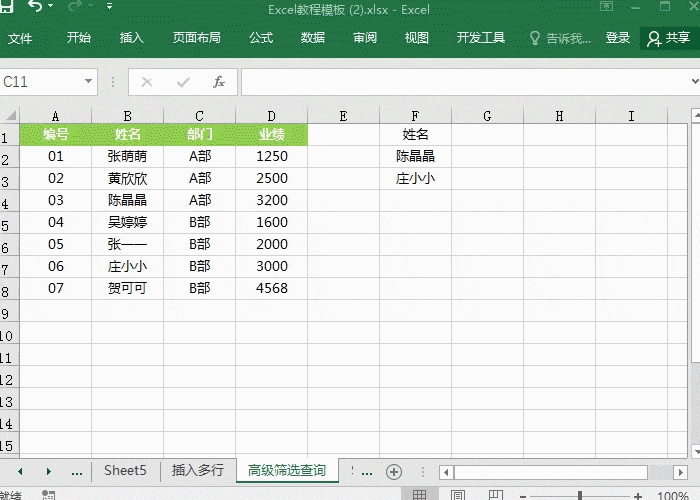Click next sheet navigation arrow
Viewport: 700px width, 500px height.
[x=49, y=471]
